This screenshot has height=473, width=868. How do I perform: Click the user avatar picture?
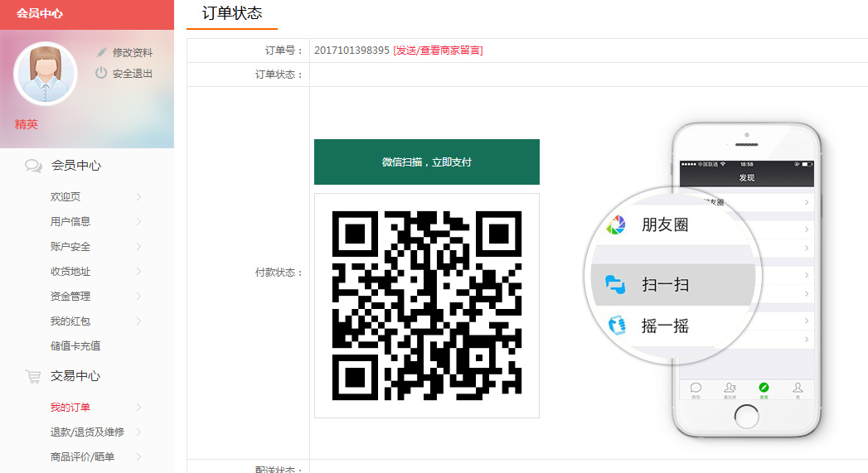(46, 73)
